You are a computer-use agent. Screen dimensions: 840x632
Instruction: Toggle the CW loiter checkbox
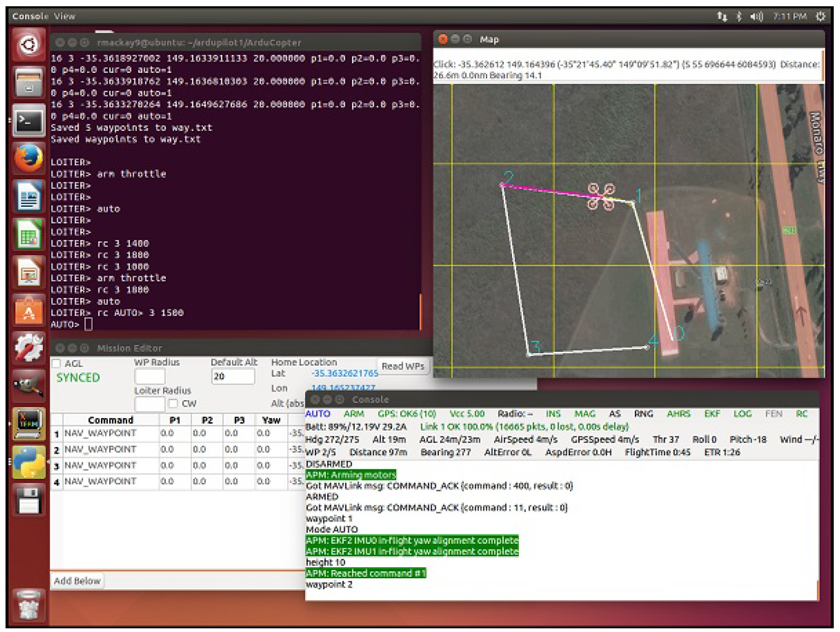(173, 403)
